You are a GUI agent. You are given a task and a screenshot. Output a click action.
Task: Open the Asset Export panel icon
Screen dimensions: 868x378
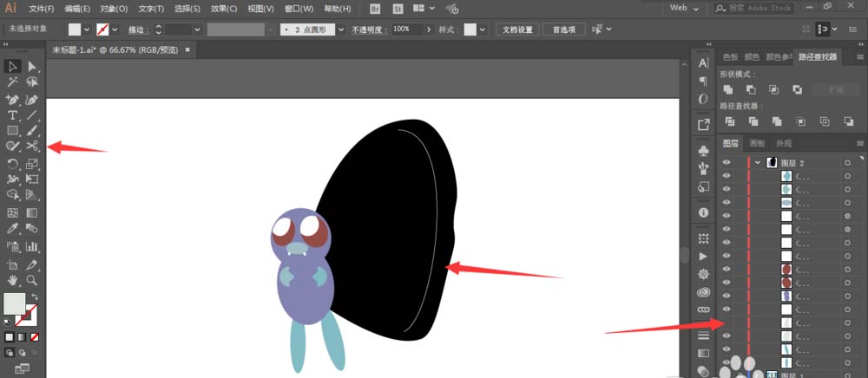click(704, 126)
